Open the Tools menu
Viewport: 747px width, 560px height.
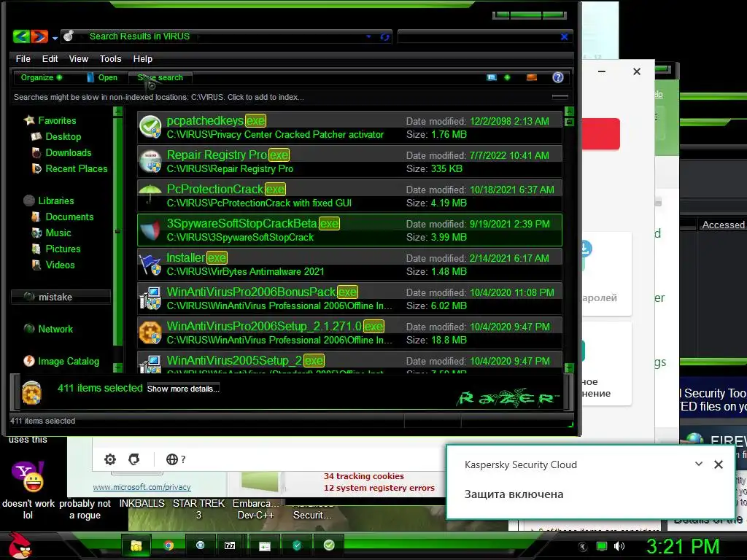110,58
